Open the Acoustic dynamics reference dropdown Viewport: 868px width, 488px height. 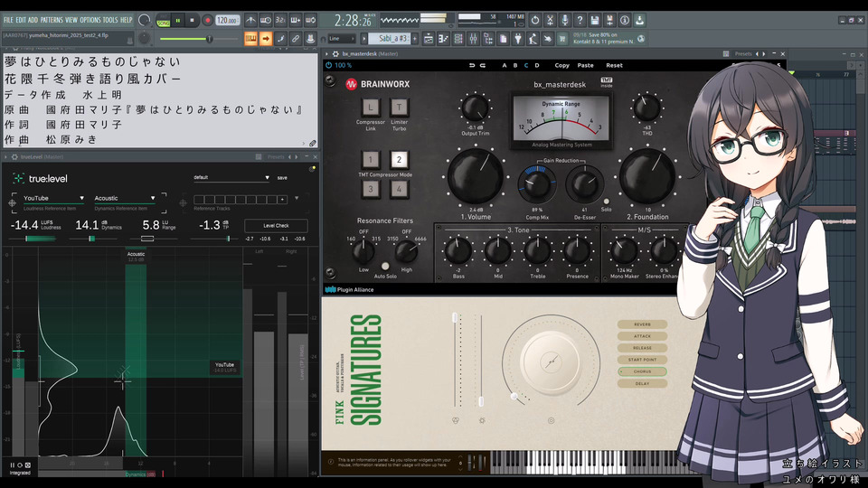click(125, 198)
